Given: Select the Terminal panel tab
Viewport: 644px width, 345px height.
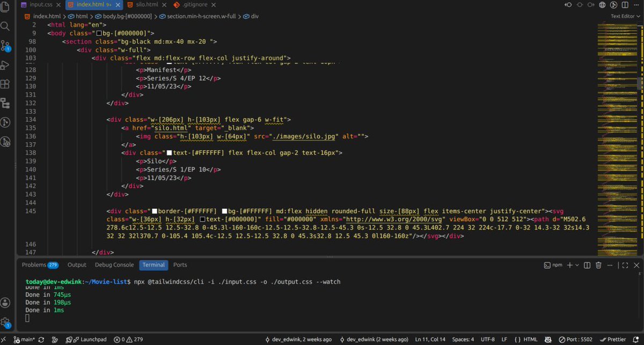Looking at the screenshot, I should [153, 265].
